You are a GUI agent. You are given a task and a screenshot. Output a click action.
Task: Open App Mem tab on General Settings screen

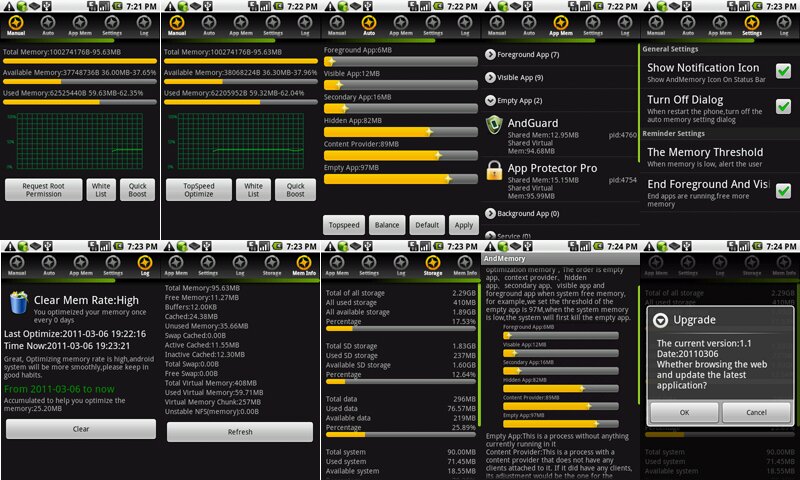(x=719, y=26)
